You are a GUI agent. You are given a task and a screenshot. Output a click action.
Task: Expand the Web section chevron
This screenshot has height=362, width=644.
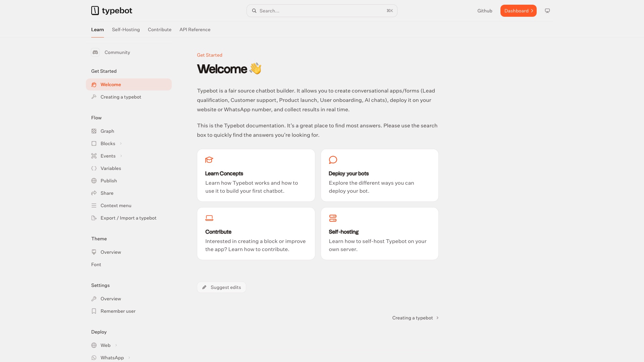(116, 345)
